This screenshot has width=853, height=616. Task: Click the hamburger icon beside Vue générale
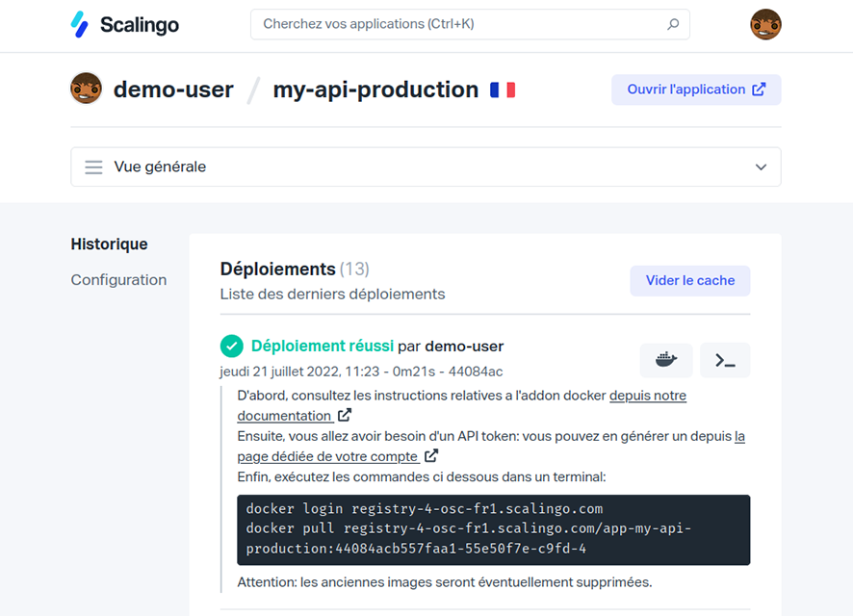93,167
